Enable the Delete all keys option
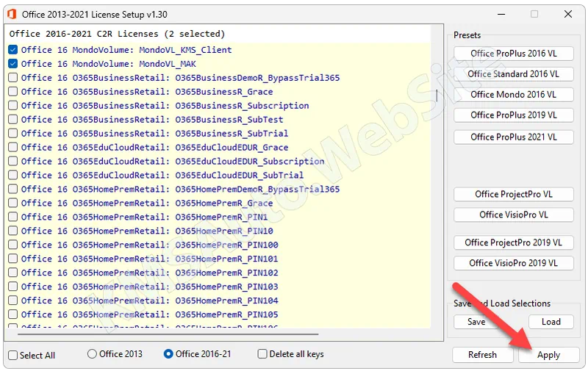 pyautogui.click(x=262, y=354)
